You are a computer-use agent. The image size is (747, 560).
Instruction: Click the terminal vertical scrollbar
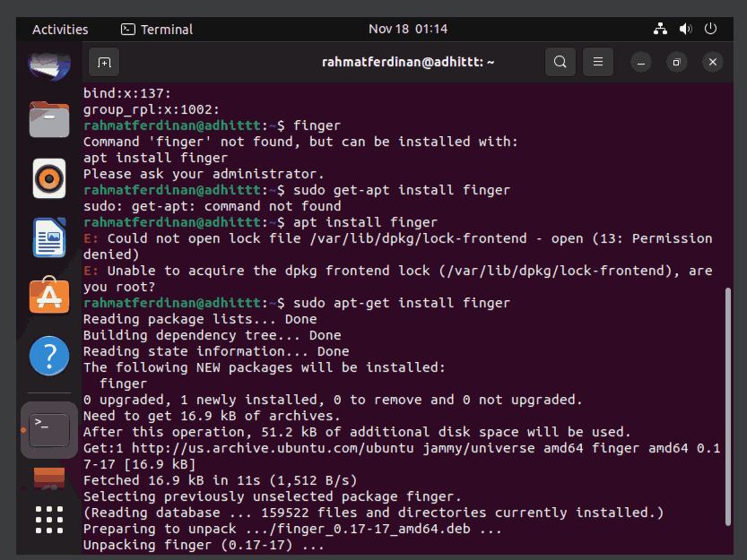pos(727,406)
